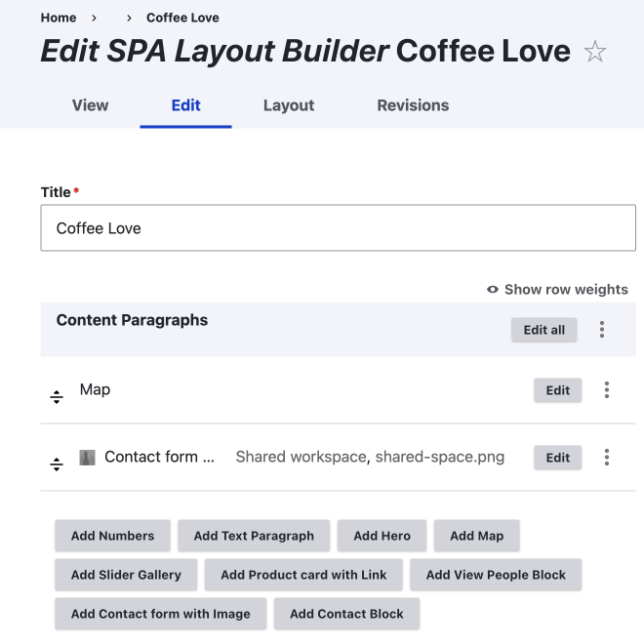The width and height of the screenshot is (644, 644).
Task: Go to the Revisions tab
Action: 413,105
